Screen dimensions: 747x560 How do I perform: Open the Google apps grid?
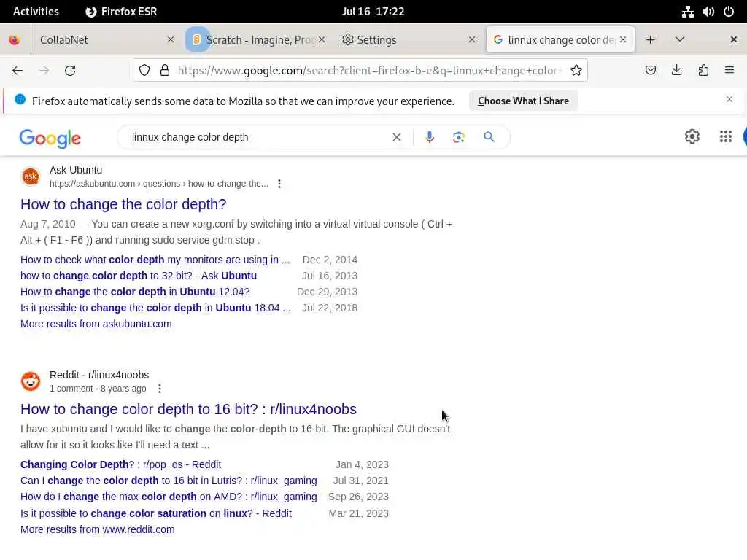point(726,136)
